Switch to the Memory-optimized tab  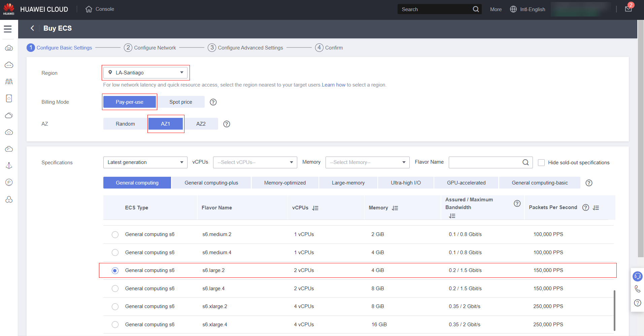coord(285,183)
